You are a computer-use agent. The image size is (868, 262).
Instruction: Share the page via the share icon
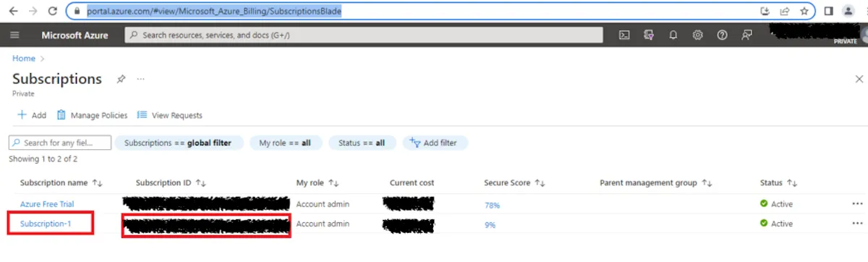(x=785, y=12)
